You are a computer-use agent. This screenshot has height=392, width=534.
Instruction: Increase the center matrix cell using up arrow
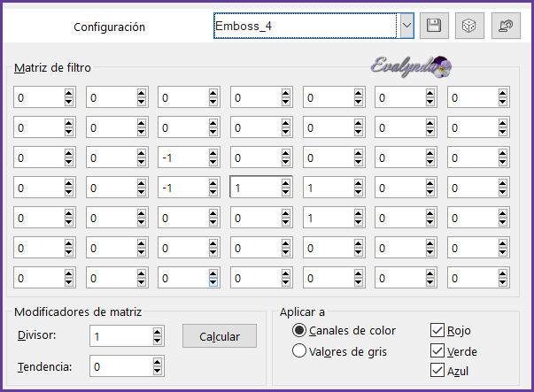pos(286,183)
